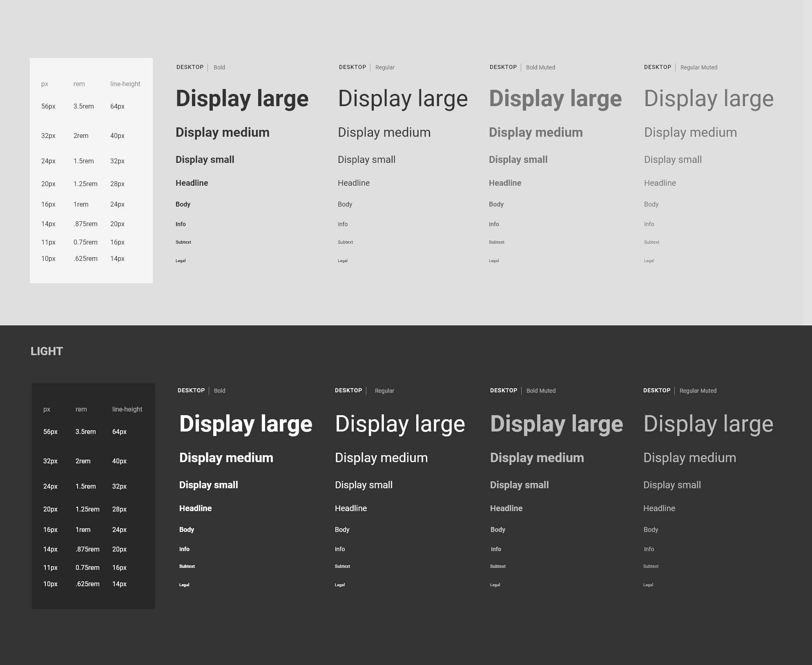Select the bold muted 'Headline' on dark background
The width and height of the screenshot is (812, 665).
(x=506, y=508)
